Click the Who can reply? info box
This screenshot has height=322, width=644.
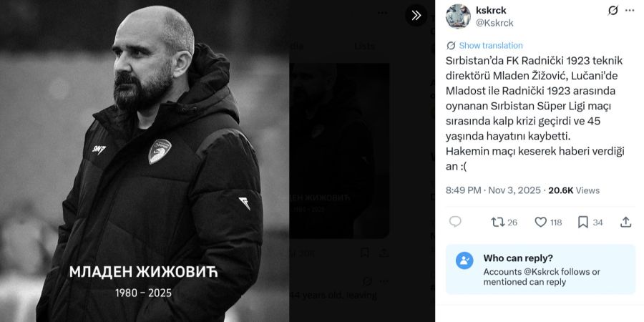pos(540,270)
